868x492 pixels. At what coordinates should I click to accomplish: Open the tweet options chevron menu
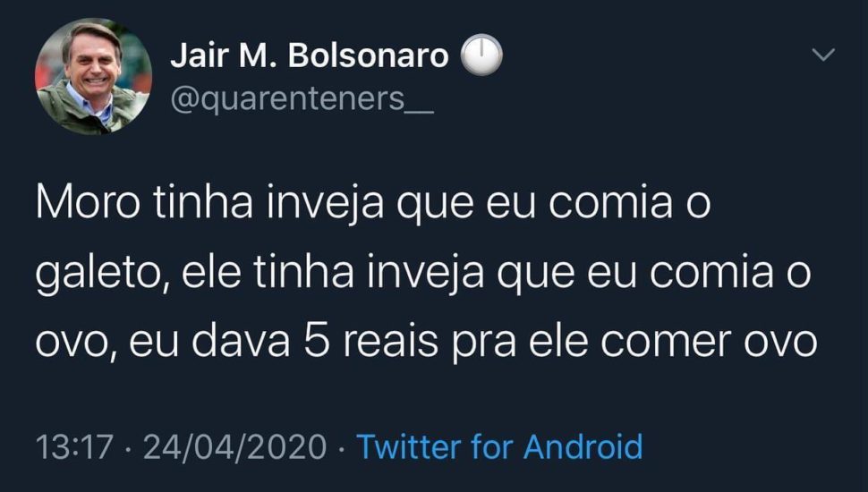(822, 56)
